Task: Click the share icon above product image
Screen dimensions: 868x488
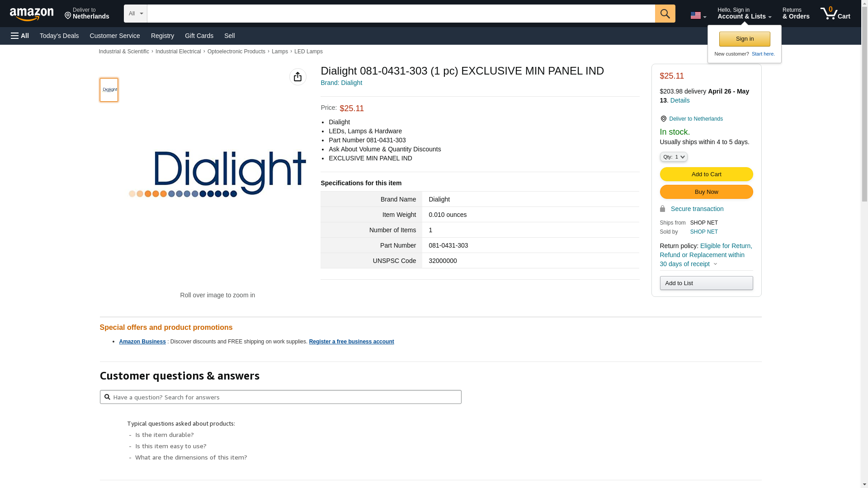Action: click(x=297, y=77)
